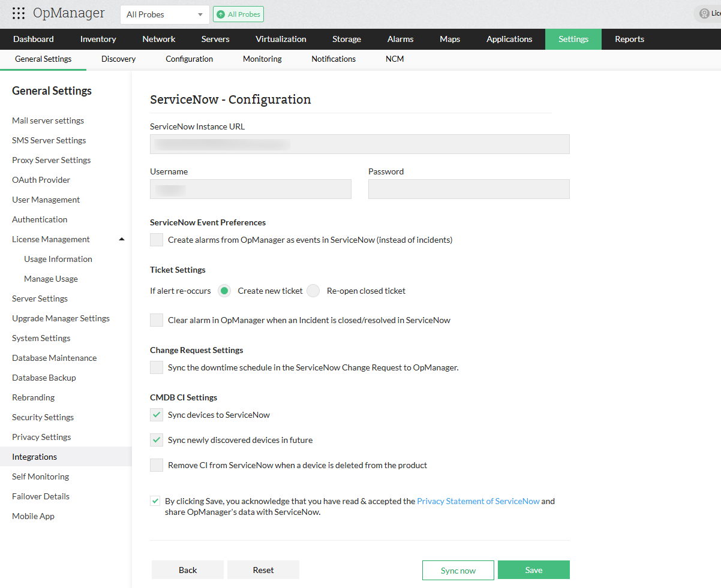Select the Re-open closed ticket radio button
Screen dimensions: 721x588
(x=313, y=291)
